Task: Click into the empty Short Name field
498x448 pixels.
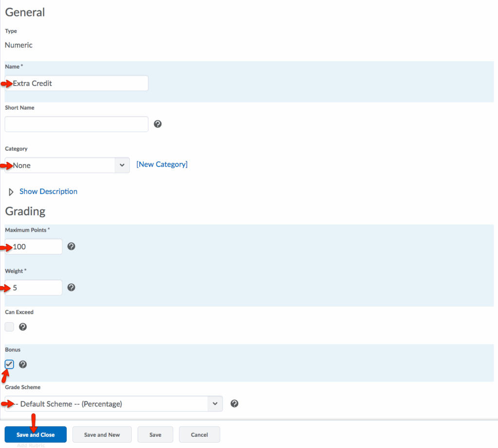Action: pos(76,124)
